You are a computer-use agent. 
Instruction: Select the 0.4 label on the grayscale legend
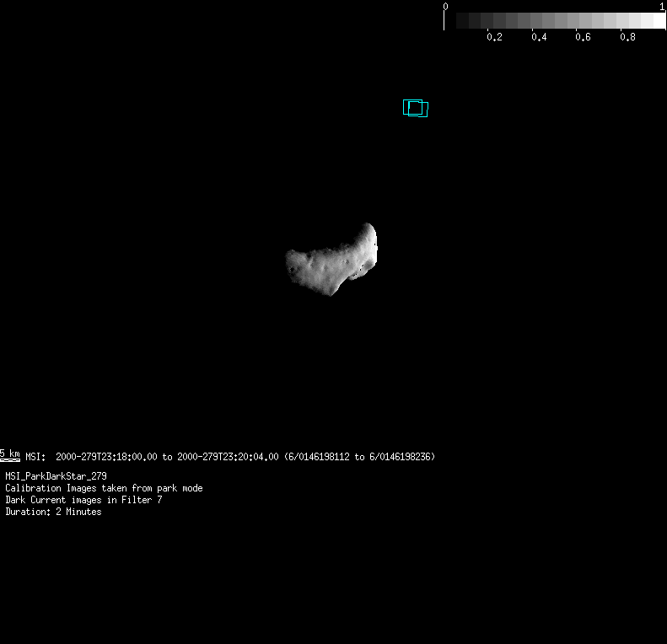point(539,37)
